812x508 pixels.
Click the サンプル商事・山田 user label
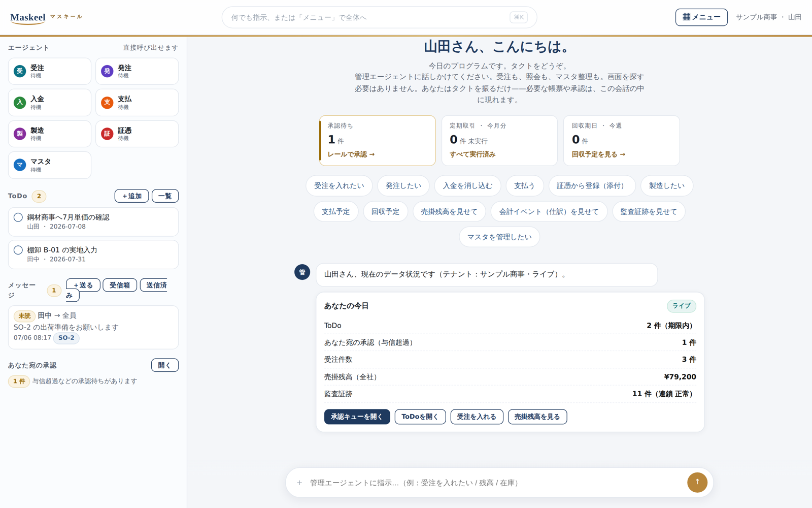coord(768,17)
